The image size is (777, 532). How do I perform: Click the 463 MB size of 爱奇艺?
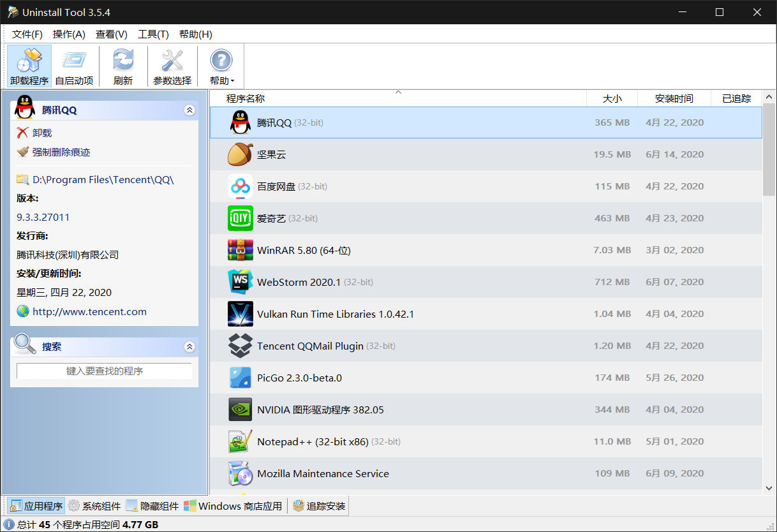pyautogui.click(x=612, y=218)
